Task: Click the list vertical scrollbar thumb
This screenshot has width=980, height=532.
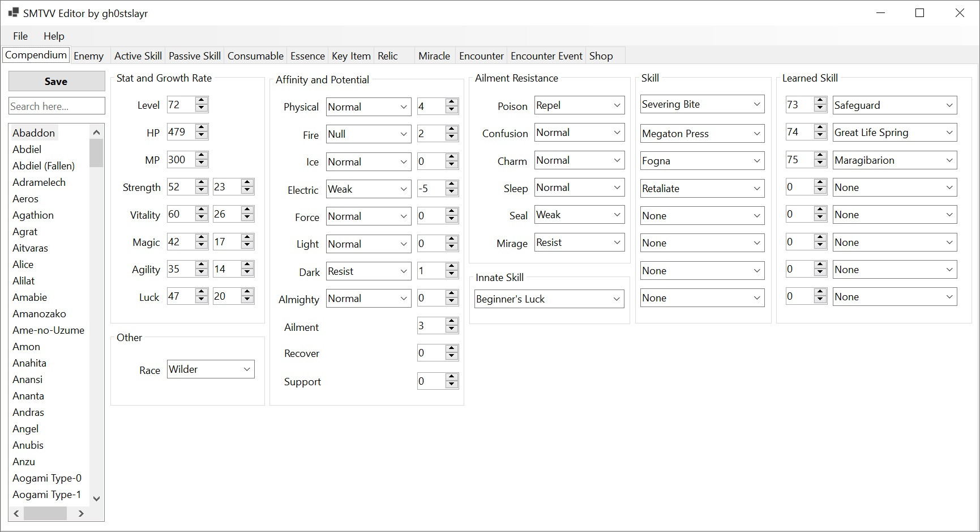Action: (x=96, y=153)
